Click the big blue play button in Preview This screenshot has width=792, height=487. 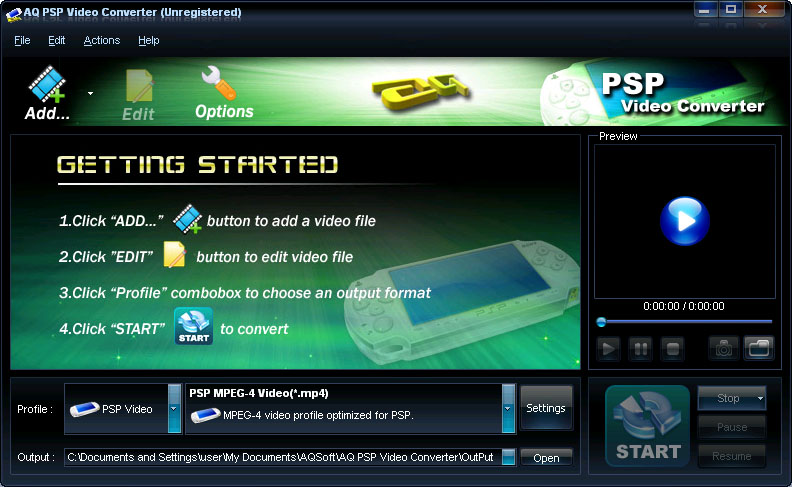coord(684,221)
